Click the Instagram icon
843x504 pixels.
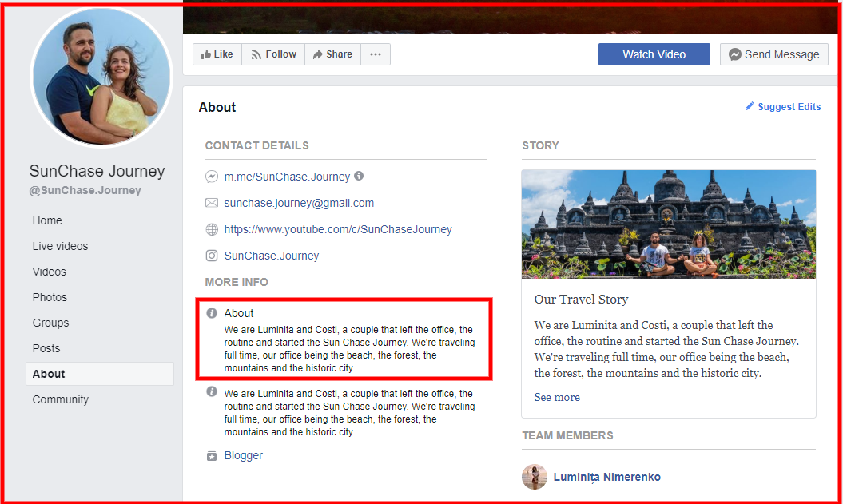(x=212, y=256)
